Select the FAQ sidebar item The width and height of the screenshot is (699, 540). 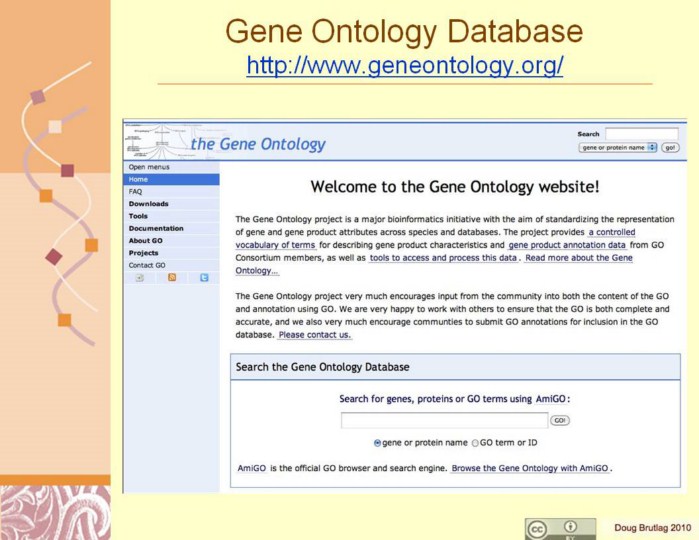pyautogui.click(x=135, y=191)
